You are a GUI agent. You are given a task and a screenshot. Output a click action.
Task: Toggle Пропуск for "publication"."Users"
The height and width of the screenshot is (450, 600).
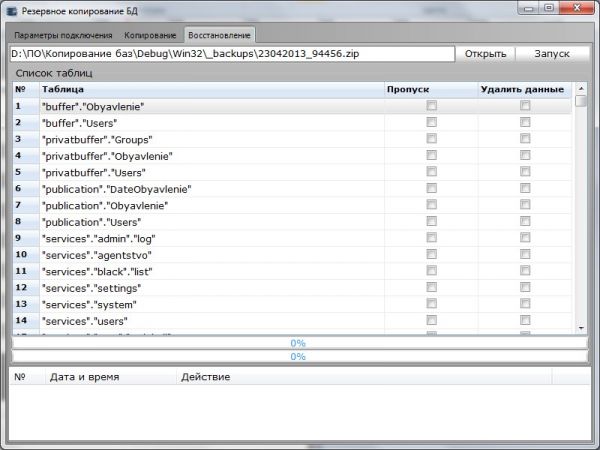431,221
